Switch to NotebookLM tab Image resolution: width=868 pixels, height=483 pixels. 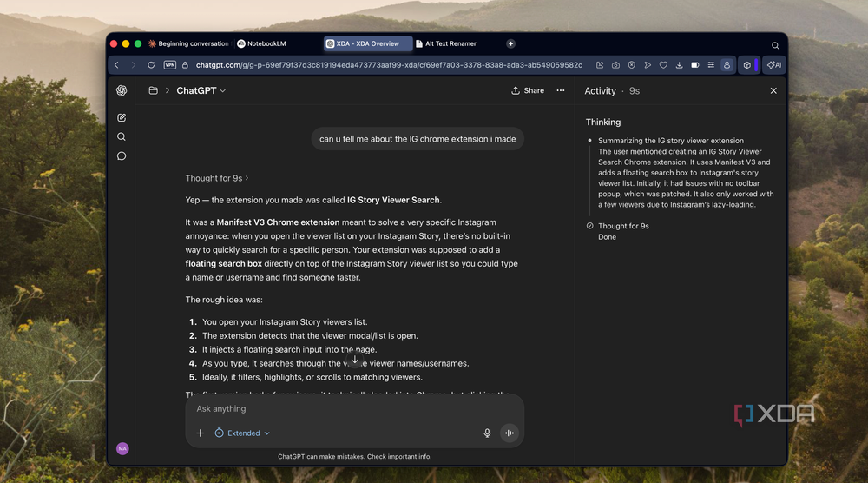point(262,43)
